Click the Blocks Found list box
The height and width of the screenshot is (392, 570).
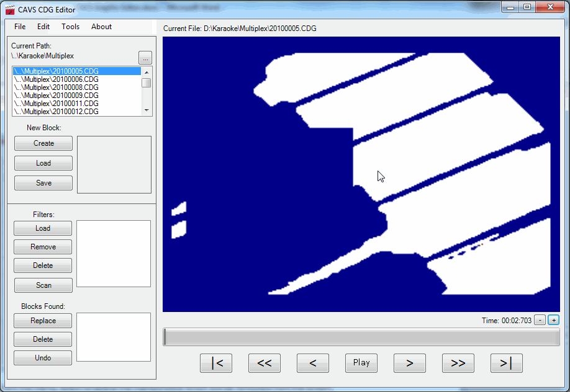(x=114, y=337)
